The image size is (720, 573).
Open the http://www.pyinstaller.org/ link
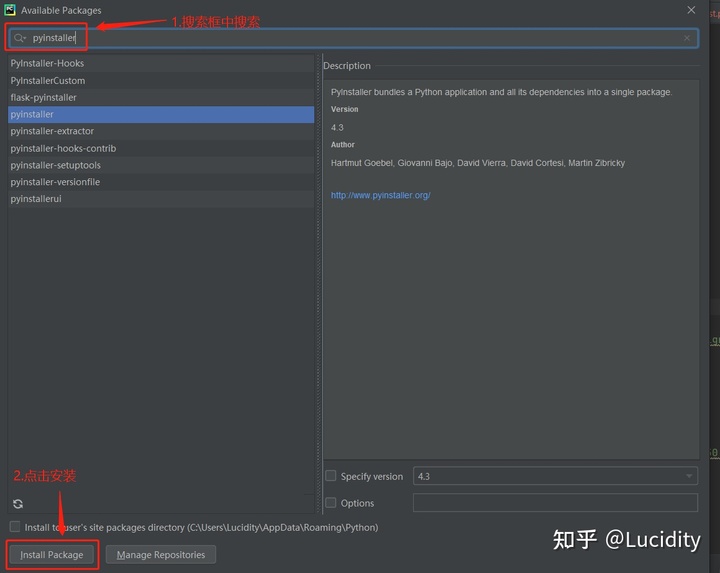point(381,195)
